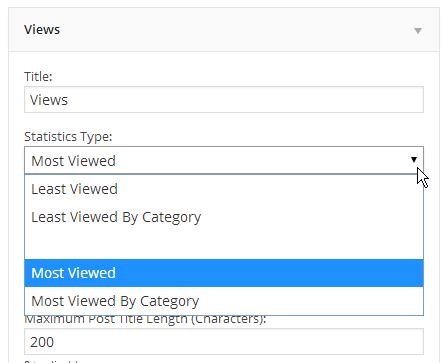This screenshot has width=446, height=363.
Task: Click the Statistics Type dropdown arrow
Action: [414, 160]
